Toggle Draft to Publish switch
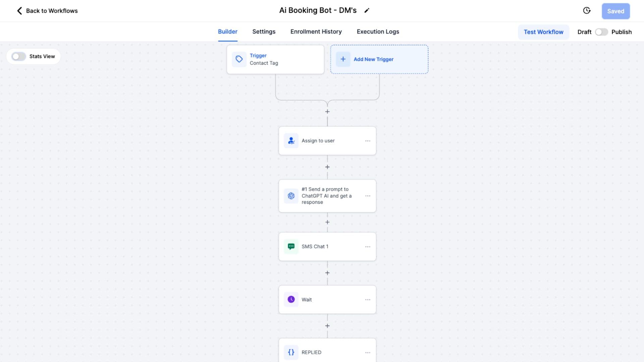This screenshot has width=644, height=362. coord(601,32)
